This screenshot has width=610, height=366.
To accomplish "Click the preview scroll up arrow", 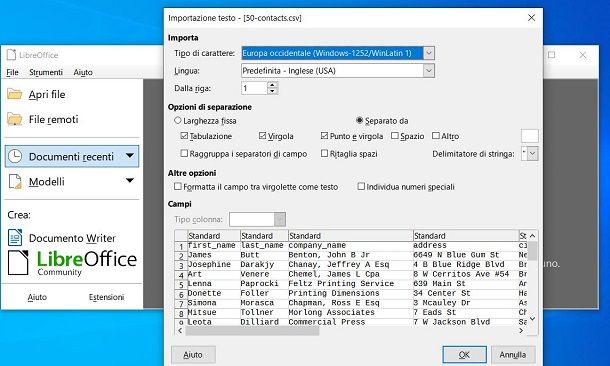I will coord(533,236).
